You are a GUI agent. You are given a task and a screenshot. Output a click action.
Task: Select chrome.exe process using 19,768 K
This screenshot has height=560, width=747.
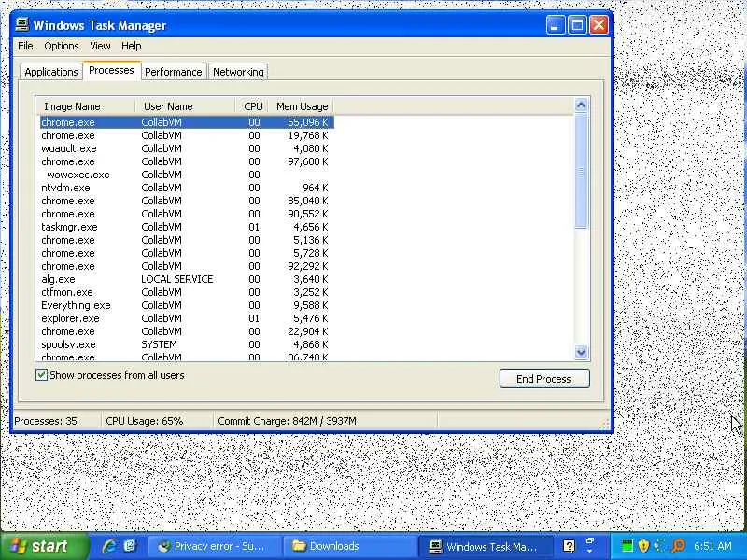187,135
